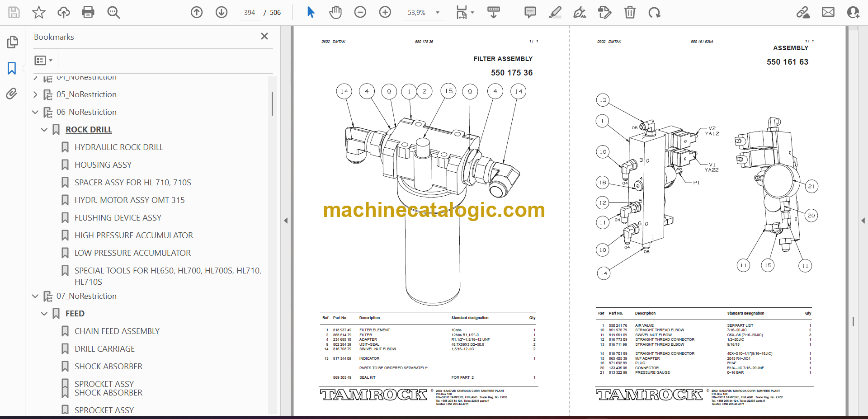Open the FEED bookmark
This screenshot has height=419, width=868.
pyautogui.click(x=75, y=314)
